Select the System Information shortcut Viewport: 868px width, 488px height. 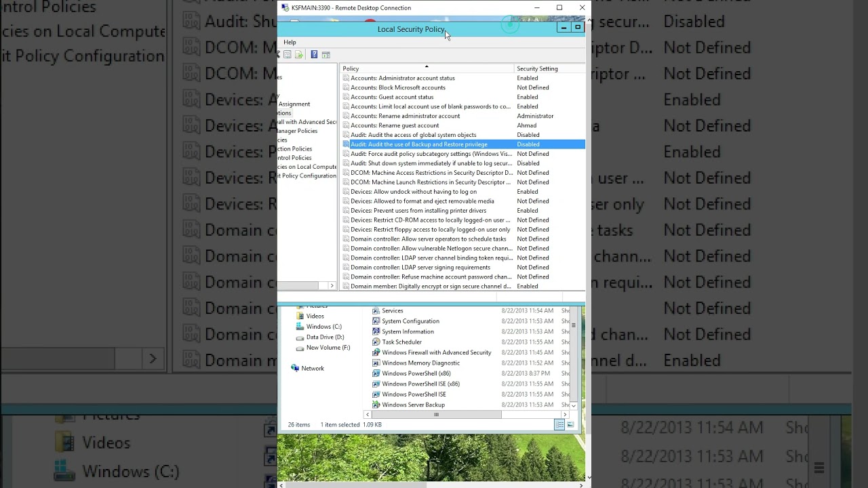403,332
